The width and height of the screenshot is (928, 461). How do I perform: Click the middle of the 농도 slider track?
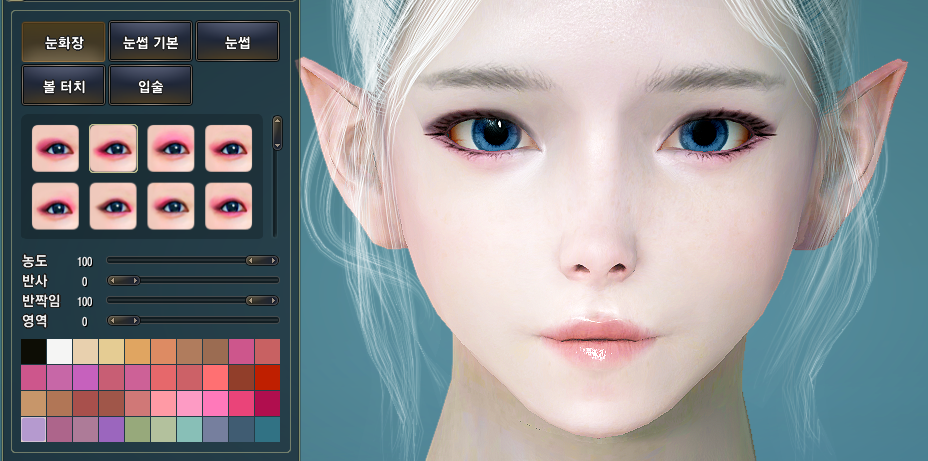point(193,260)
